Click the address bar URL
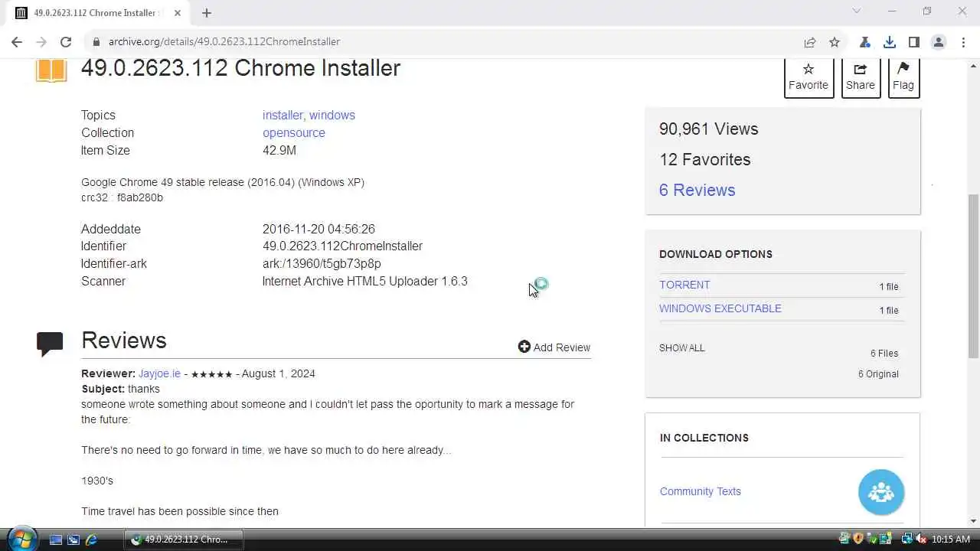980x551 pixels. pyautogui.click(x=224, y=42)
